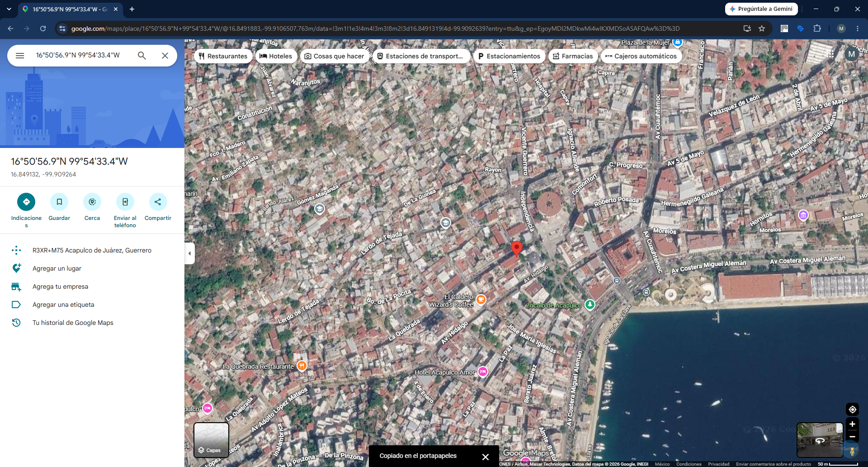868x467 pixels.
Task: Open Chrome's three-dot menu
Action: (x=858, y=29)
